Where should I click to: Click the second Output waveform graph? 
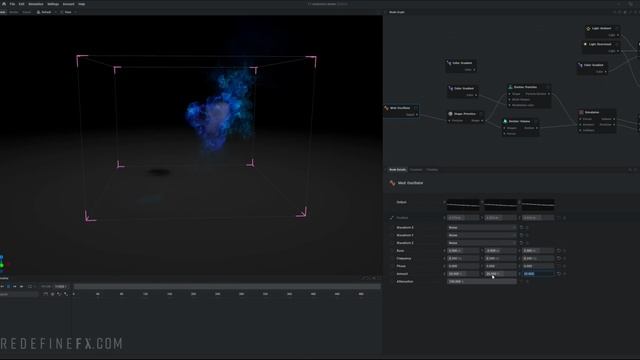pos(500,204)
